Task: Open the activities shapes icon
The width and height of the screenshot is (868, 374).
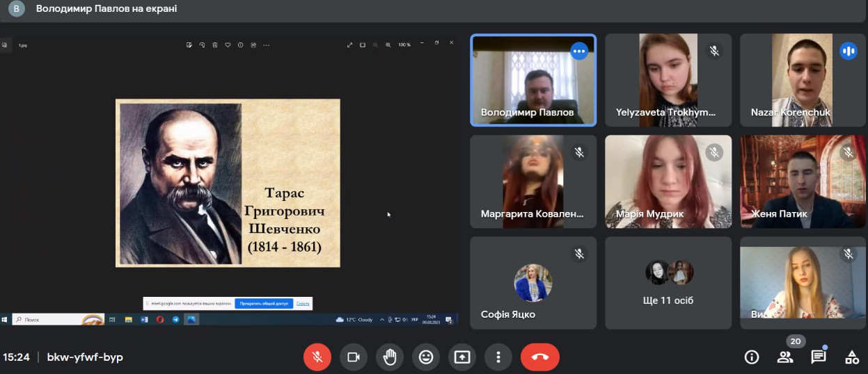Action: coord(851,357)
